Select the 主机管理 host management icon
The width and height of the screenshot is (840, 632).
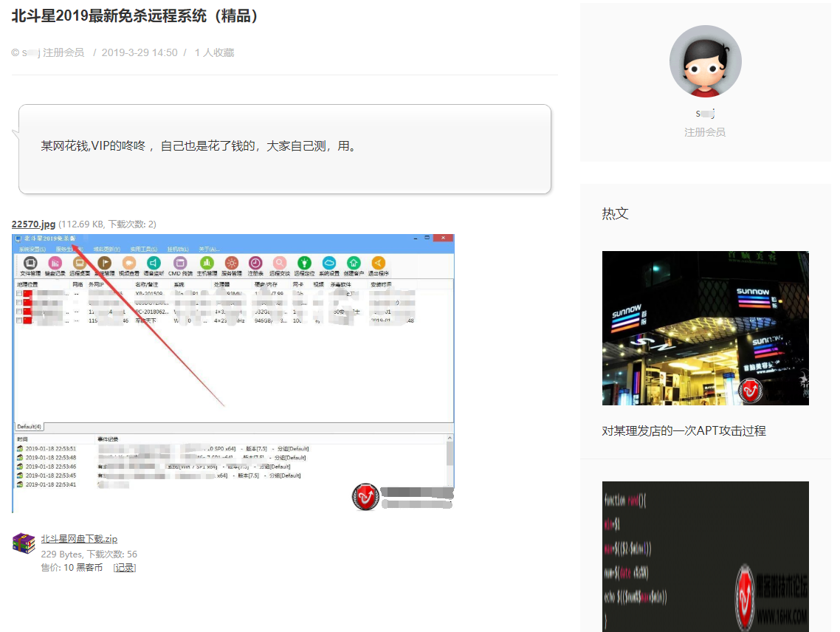click(207, 262)
